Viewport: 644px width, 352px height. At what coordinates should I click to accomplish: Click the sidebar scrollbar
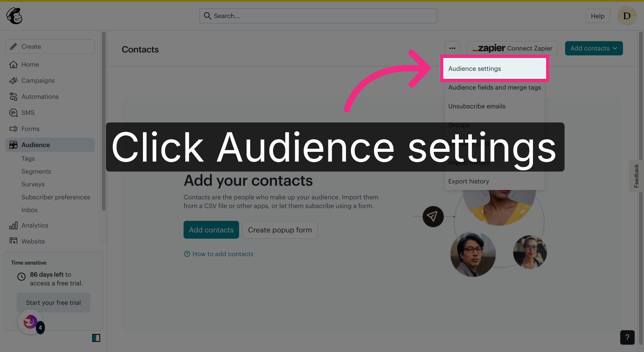[104, 121]
